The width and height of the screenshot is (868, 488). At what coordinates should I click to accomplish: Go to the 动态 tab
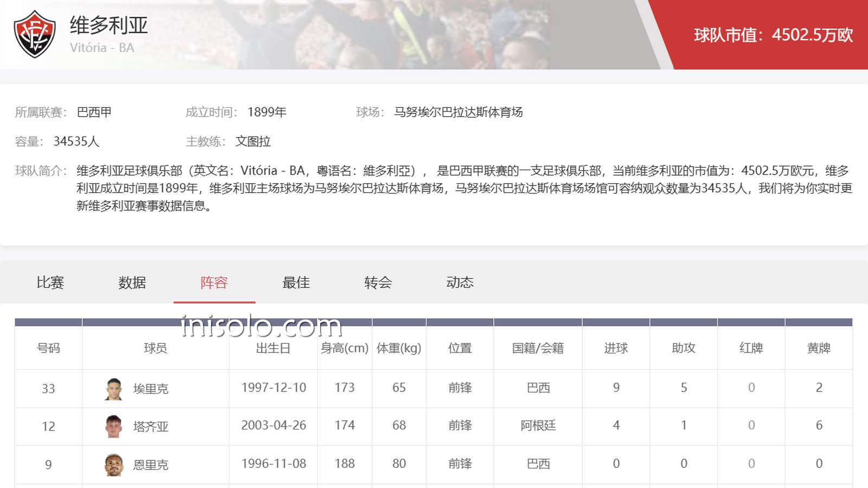[460, 282]
